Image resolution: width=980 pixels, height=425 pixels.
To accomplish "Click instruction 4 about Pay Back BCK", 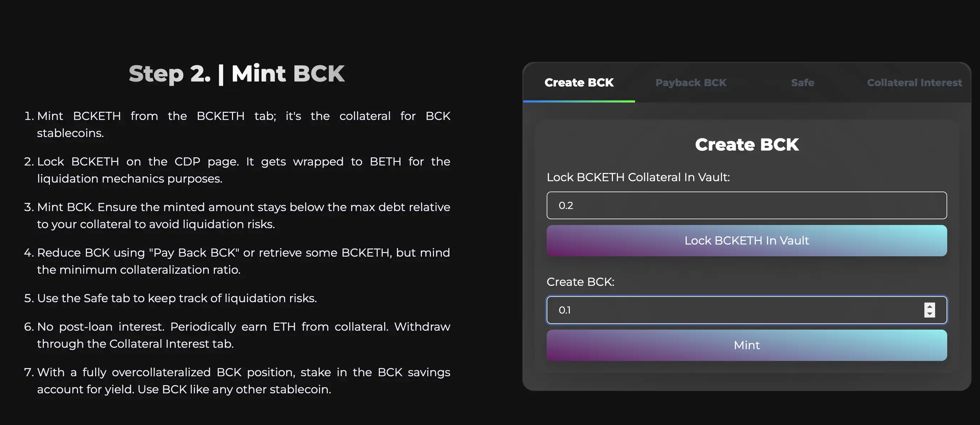I will tap(237, 261).
